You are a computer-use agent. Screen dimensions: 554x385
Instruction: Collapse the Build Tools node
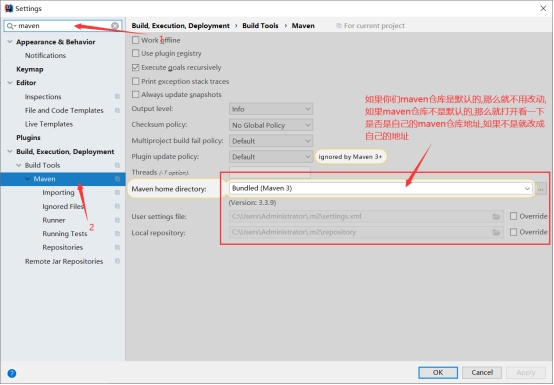pos(19,165)
